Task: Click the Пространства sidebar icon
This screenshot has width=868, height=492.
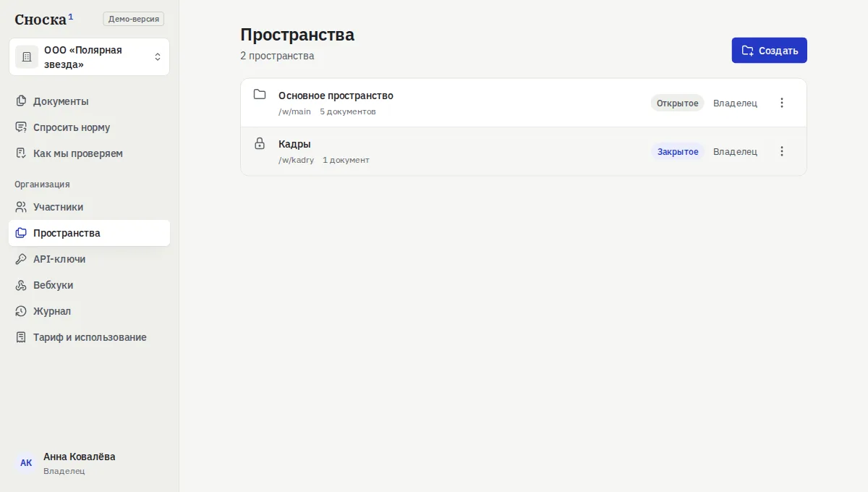Action: pyautogui.click(x=21, y=233)
